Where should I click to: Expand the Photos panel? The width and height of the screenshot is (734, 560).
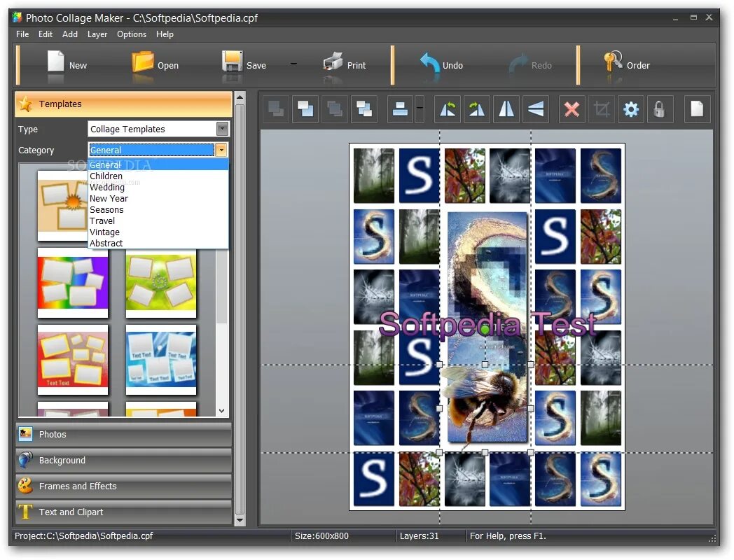pos(123,434)
